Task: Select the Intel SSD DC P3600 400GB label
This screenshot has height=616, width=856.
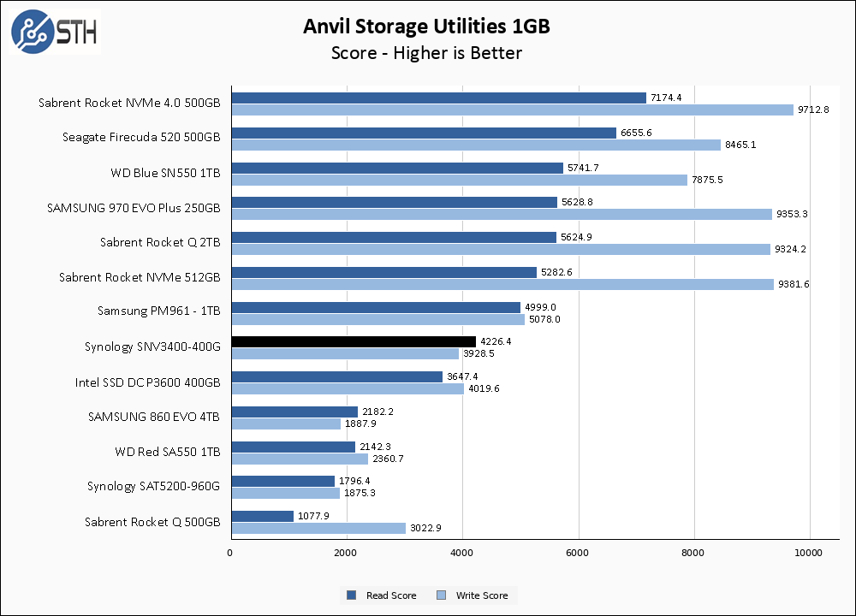Action: pyautogui.click(x=147, y=382)
